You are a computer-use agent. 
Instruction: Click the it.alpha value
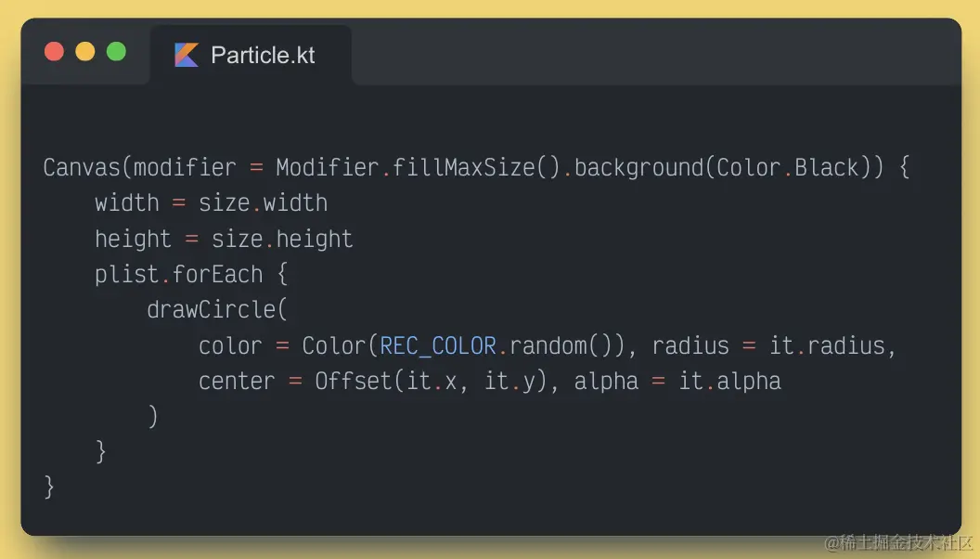pos(729,382)
